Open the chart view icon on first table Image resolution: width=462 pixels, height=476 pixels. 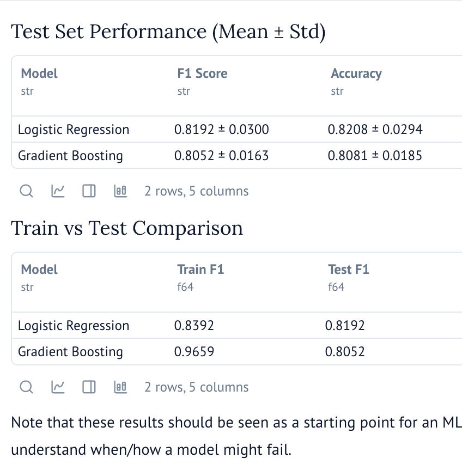click(57, 191)
